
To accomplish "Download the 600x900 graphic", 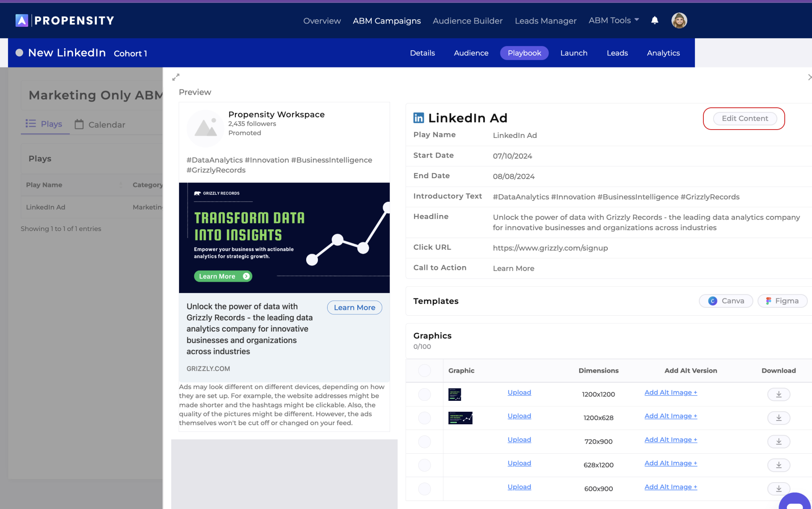I will click(779, 488).
